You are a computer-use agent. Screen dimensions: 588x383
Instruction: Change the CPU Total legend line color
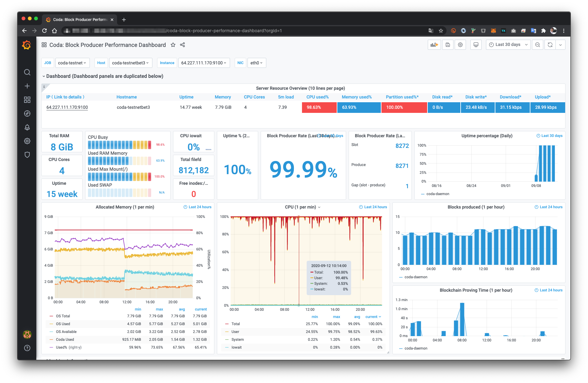tap(227, 324)
